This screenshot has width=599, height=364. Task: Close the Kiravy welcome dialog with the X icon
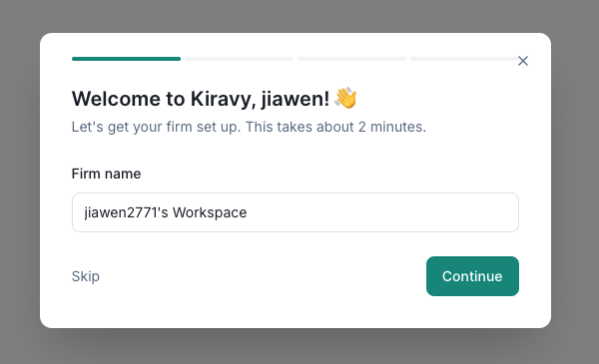pyautogui.click(x=522, y=61)
